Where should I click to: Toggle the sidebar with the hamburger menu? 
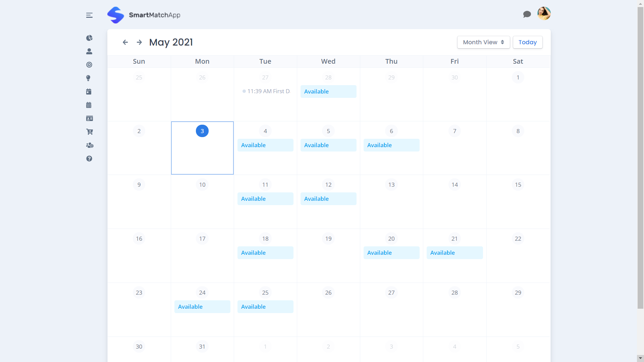pyautogui.click(x=89, y=15)
